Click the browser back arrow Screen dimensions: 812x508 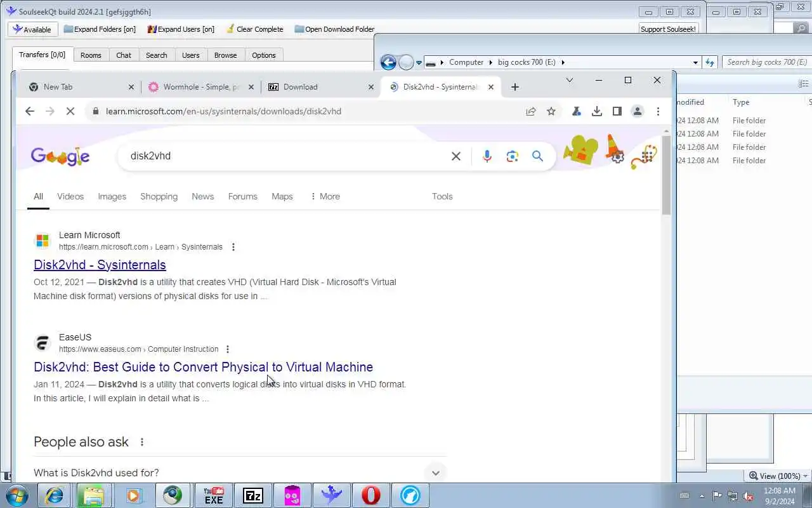[29, 111]
